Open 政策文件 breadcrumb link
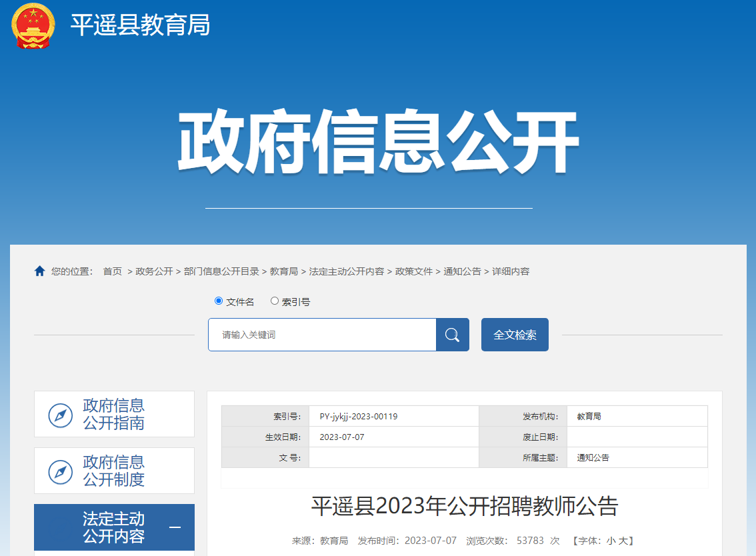The width and height of the screenshot is (756, 556). tap(414, 271)
